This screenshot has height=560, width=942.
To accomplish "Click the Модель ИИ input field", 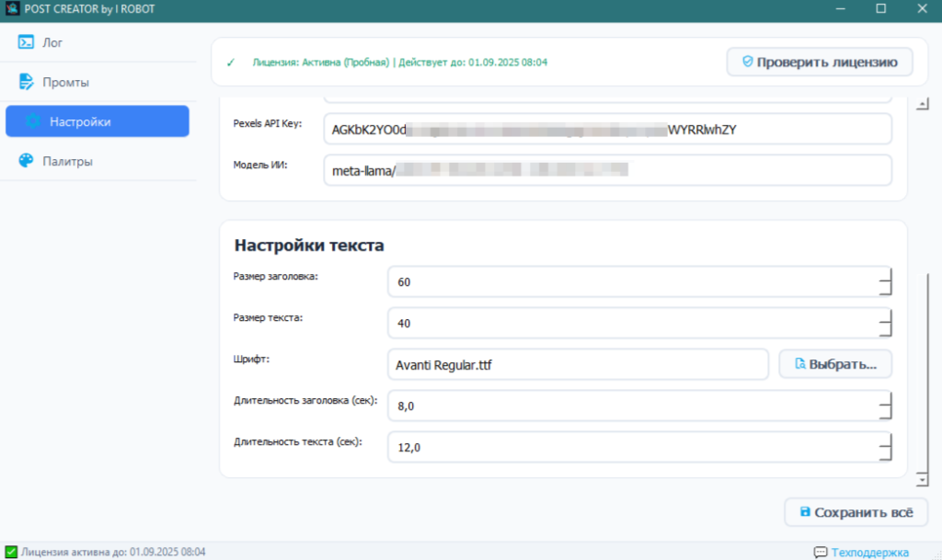I will point(607,170).
